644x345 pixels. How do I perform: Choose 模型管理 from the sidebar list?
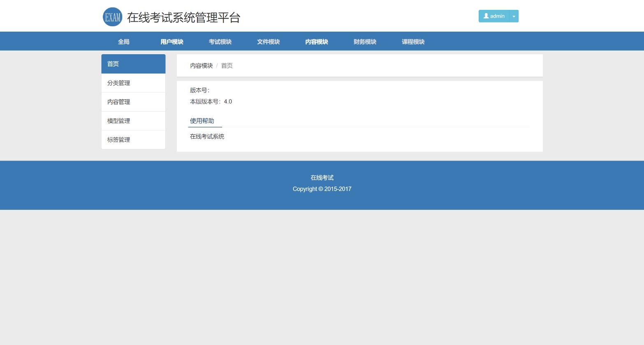point(133,121)
